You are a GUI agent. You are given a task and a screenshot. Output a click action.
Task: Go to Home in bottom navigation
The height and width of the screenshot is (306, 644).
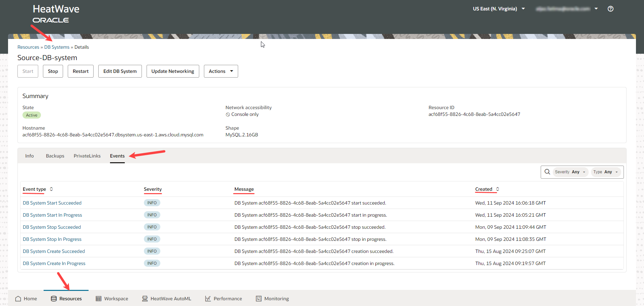click(26, 299)
